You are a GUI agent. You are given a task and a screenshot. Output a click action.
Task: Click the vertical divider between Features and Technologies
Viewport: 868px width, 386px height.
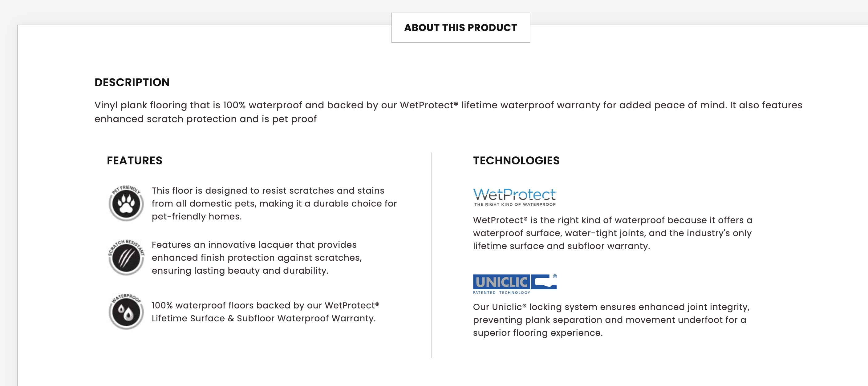click(x=431, y=255)
